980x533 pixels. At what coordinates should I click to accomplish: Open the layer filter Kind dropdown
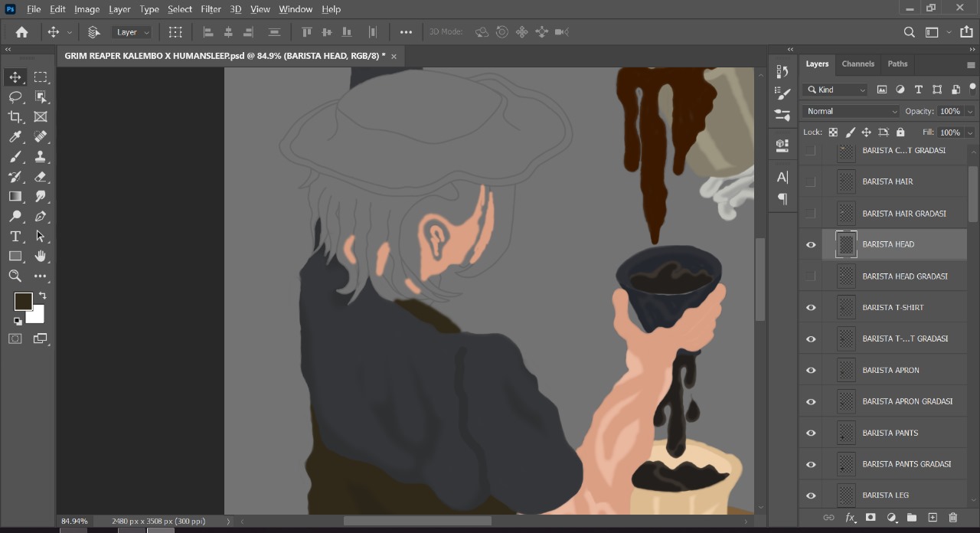pos(835,90)
